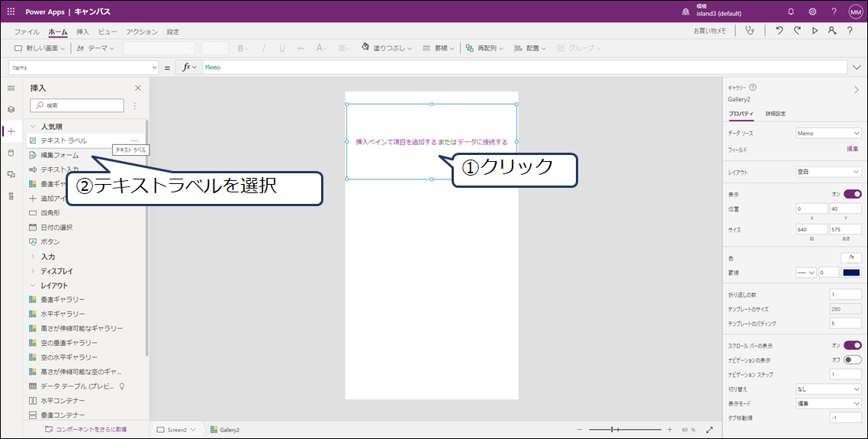Viewport: 868px width, 439px height.
Task: Toggle 表示 switch off
Action: pyautogui.click(x=853, y=194)
